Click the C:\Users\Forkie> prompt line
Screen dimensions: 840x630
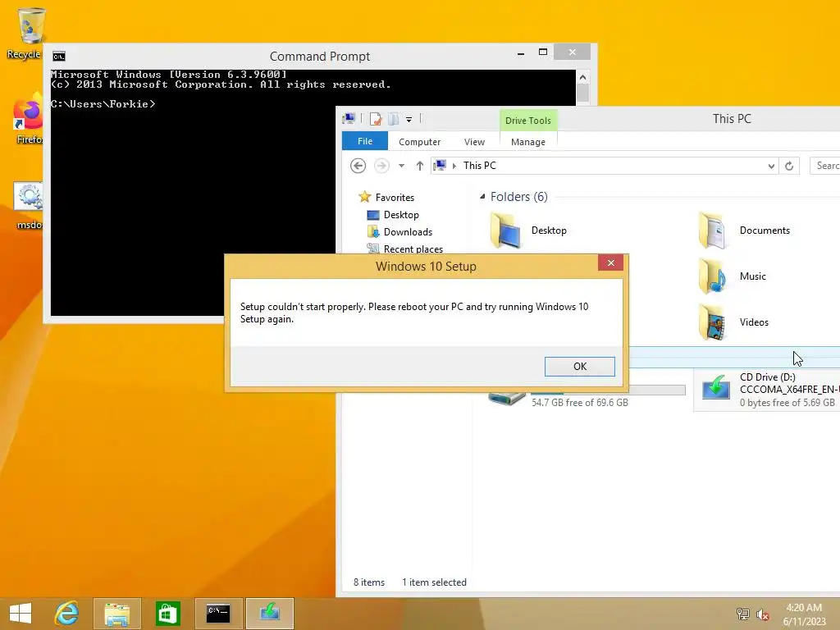[x=103, y=104]
